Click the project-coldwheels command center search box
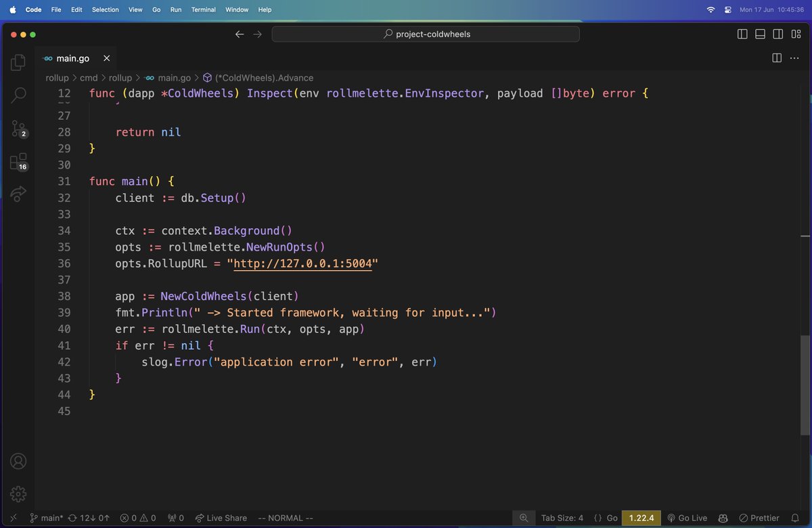This screenshot has width=812, height=528. [x=426, y=34]
